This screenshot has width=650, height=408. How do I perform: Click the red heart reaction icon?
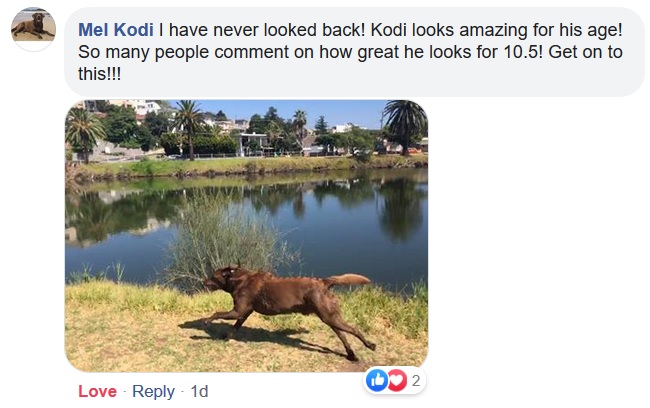[x=396, y=380]
